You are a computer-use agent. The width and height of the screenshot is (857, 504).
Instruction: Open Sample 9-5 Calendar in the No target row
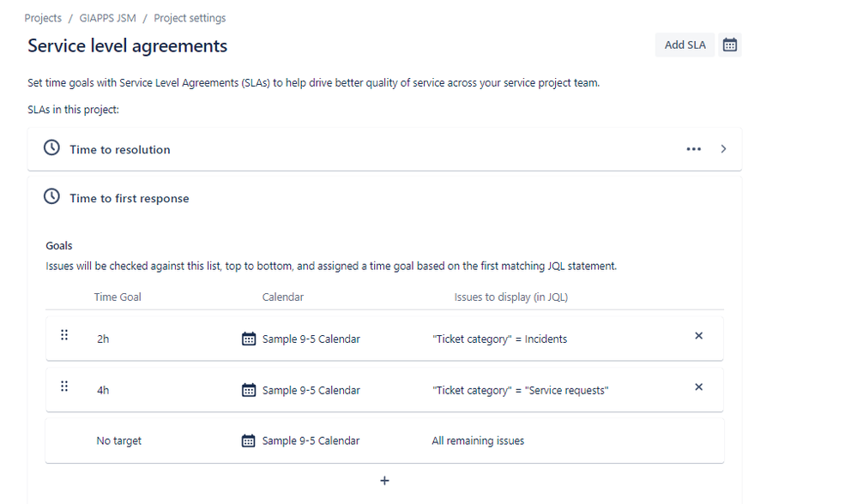(311, 441)
